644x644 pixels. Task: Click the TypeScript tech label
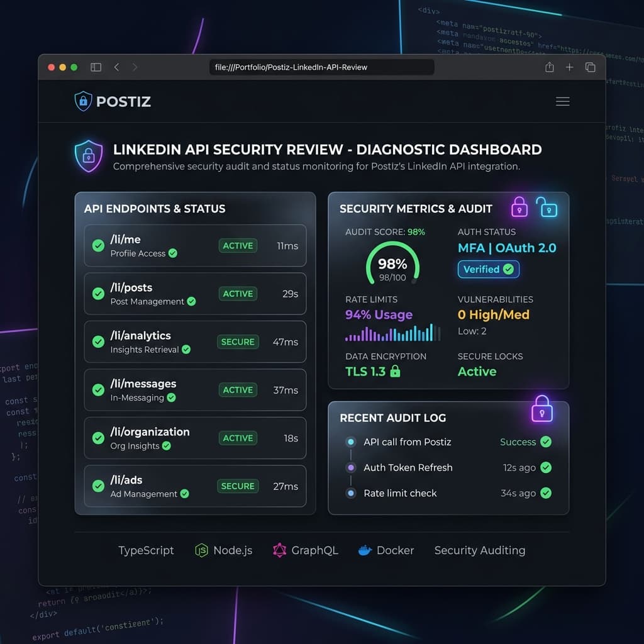pyautogui.click(x=146, y=550)
